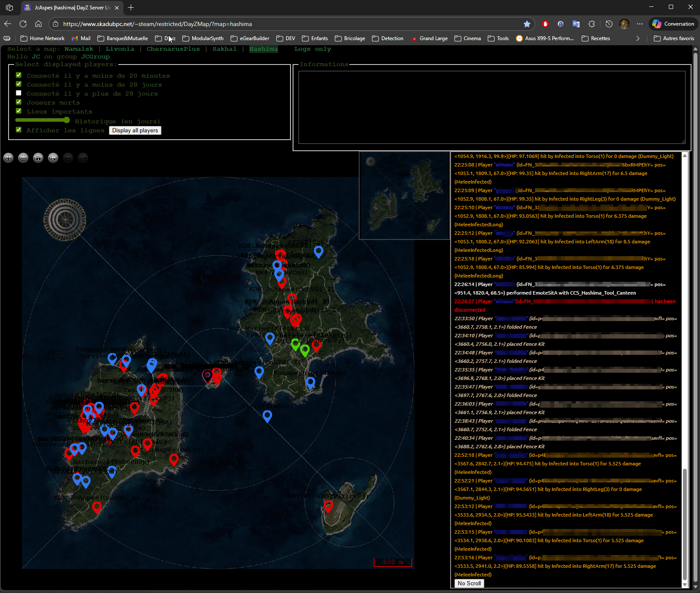
Task: Toggle 'Afficher les lignes' checkbox
Action: pos(19,130)
